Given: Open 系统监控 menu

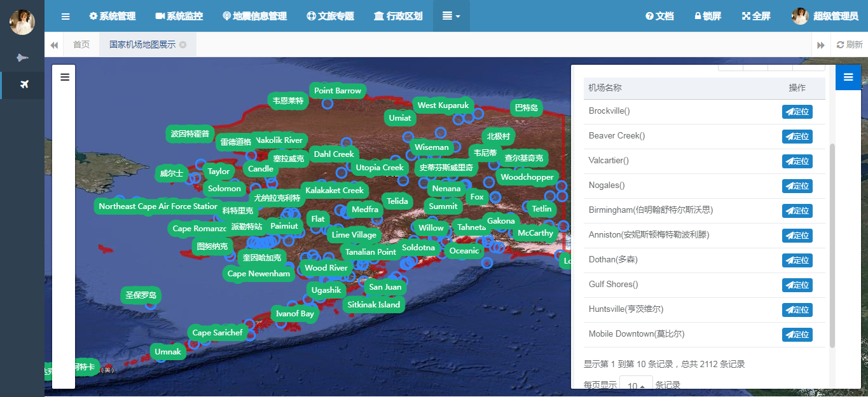Looking at the screenshot, I should tap(179, 16).
